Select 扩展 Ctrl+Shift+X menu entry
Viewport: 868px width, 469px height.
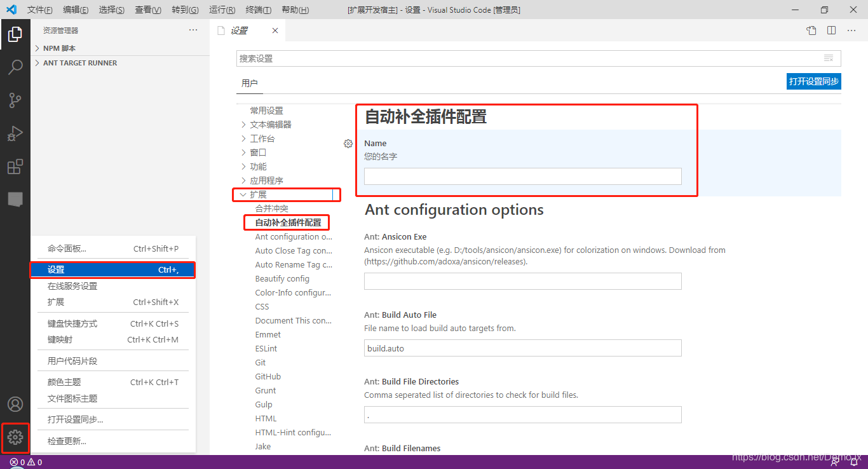point(113,302)
